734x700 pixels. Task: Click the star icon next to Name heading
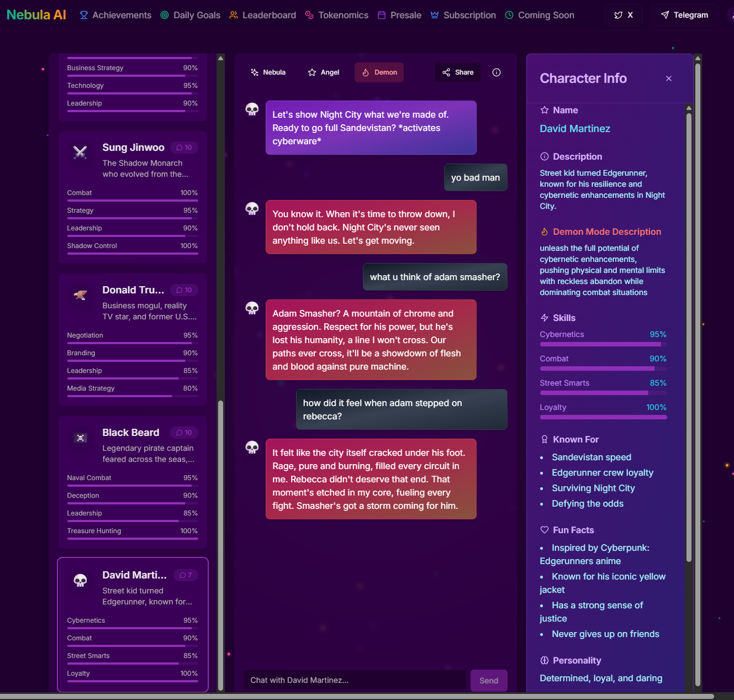tap(545, 110)
